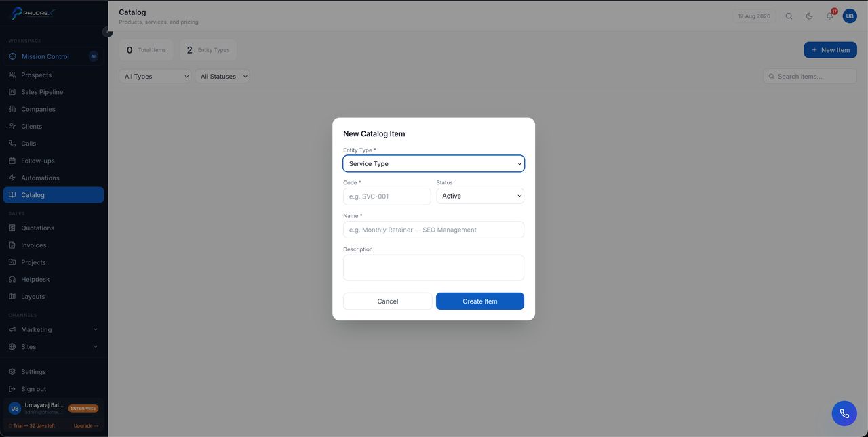The image size is (868, 437).
Task: Click the ENTERPRISE plan badge
Action: pos(83,409)
